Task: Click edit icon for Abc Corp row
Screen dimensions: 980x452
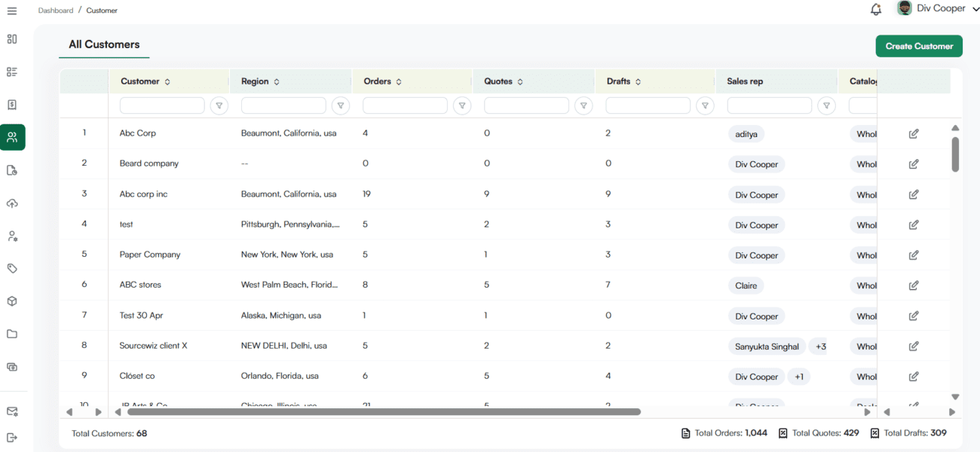Action: pyautogui.click(x=914, y=133)
